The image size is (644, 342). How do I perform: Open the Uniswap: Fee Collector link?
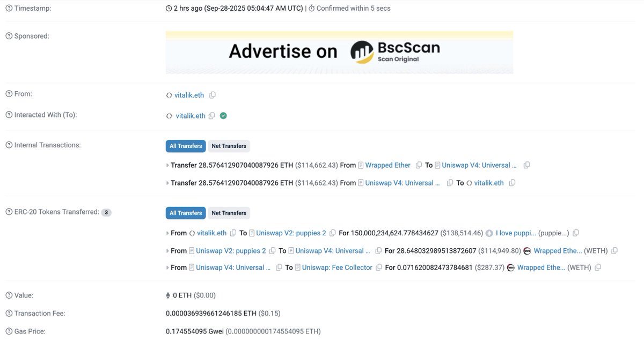coord(337,267)
